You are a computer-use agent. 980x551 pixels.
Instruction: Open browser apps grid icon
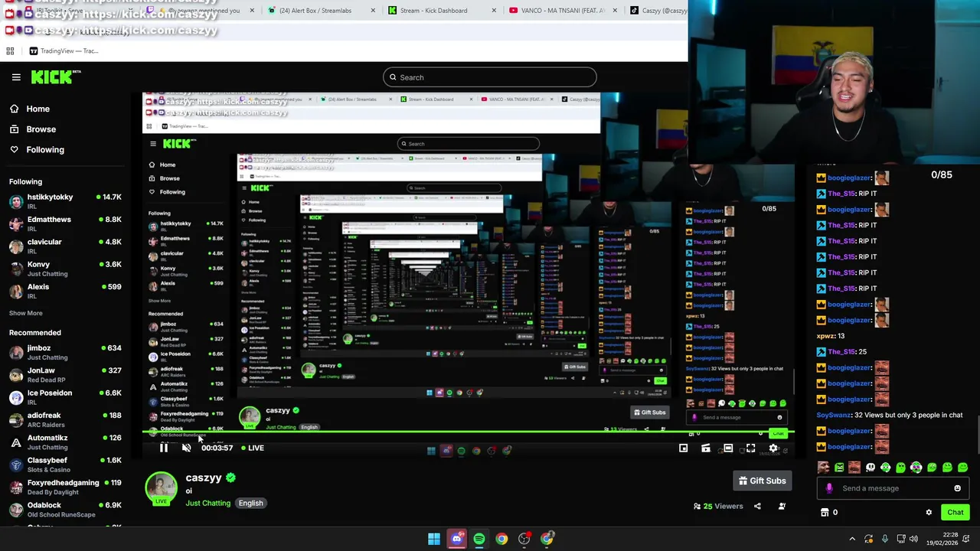tap(10, 51)
